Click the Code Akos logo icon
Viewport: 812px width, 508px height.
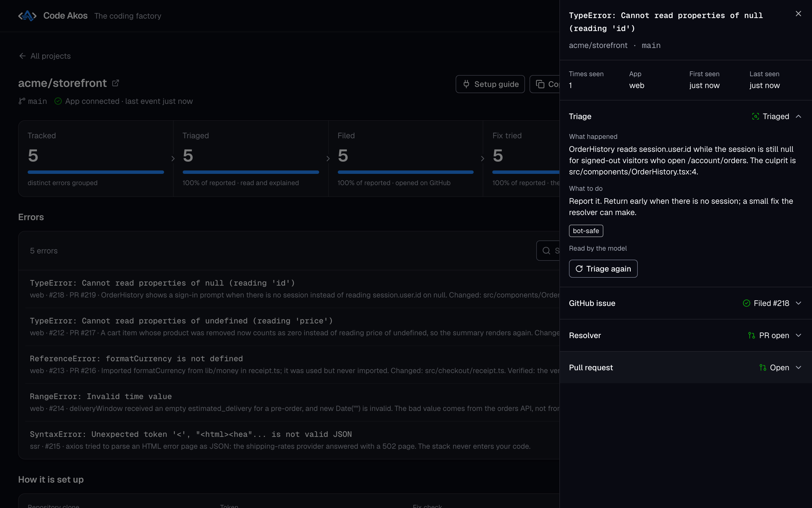[27, 16]
